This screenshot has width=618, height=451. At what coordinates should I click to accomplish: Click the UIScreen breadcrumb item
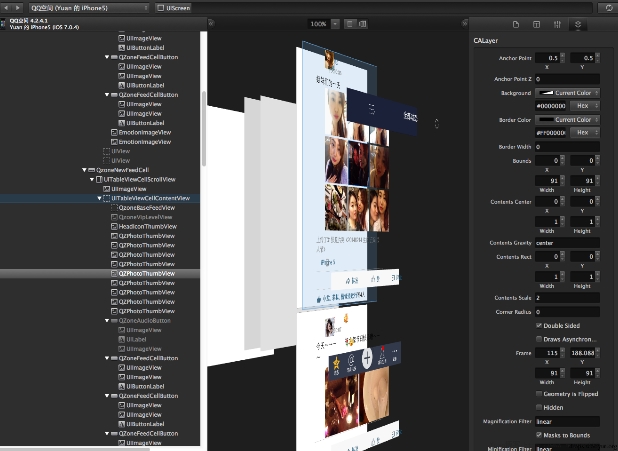(x=177, y=7)
